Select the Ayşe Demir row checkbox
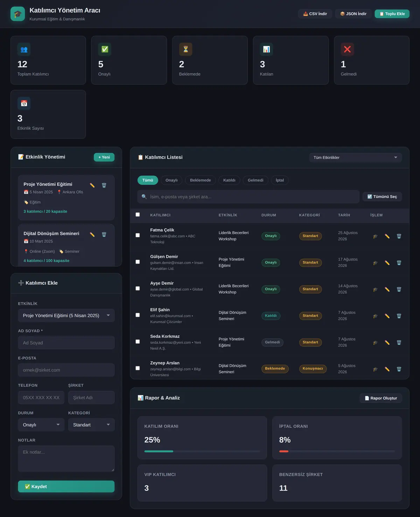420x517 pixels. pos(138,288)
